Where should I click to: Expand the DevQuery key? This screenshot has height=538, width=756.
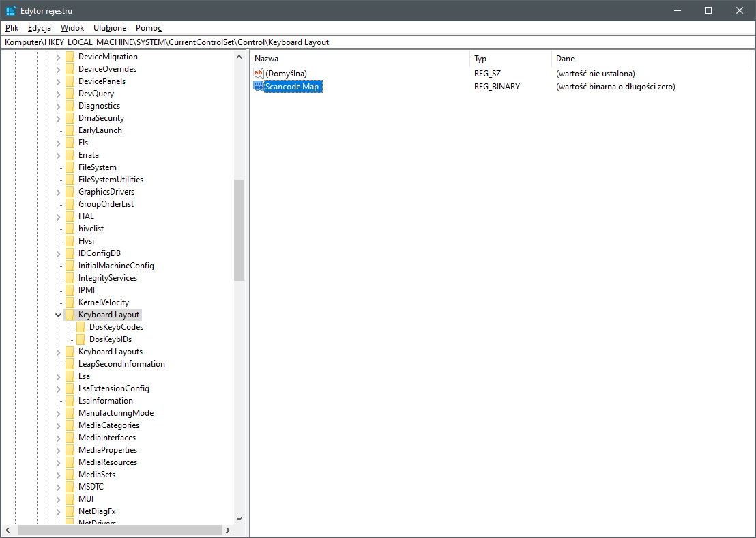point(59,94)
